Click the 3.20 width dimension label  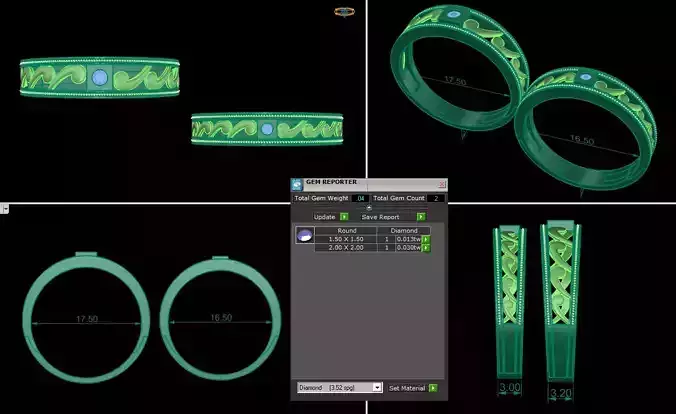[561, 393]
